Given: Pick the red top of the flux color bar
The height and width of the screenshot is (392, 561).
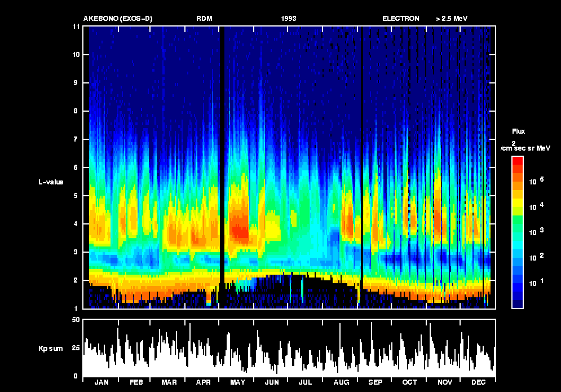Looking at the screenshot, I should coord(518,160).
